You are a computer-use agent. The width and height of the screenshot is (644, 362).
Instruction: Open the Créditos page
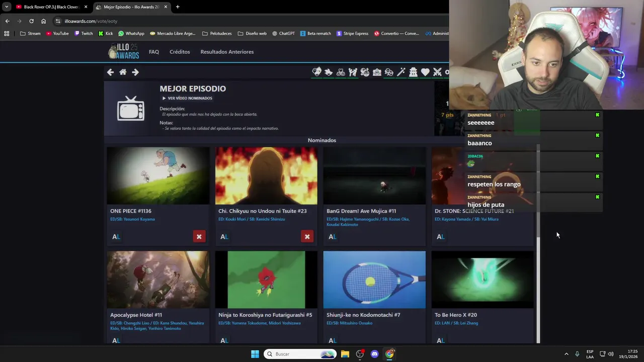[x=180, y=52]
